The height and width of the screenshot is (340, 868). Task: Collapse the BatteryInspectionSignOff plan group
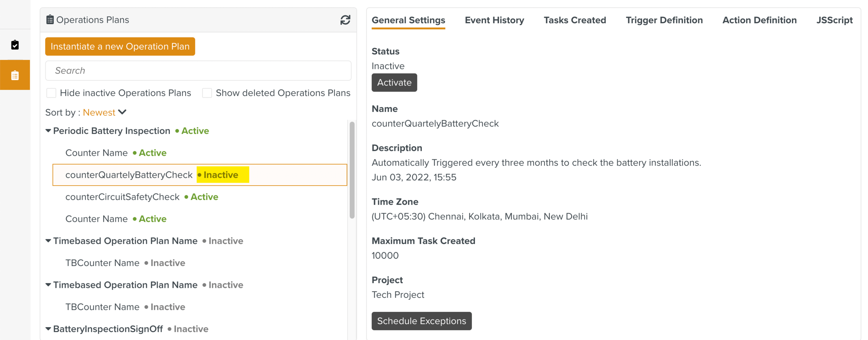pos(48,329)
